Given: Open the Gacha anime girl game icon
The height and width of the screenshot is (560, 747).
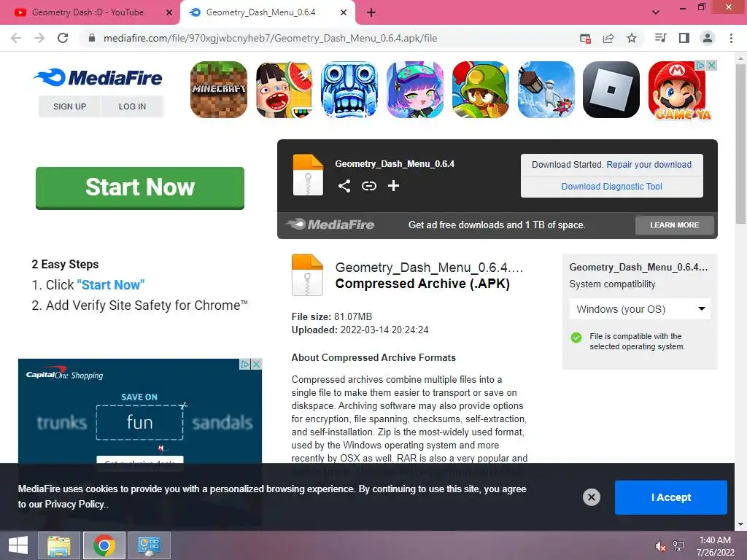Looking at the screenshot, I should (x=415, y=90).
